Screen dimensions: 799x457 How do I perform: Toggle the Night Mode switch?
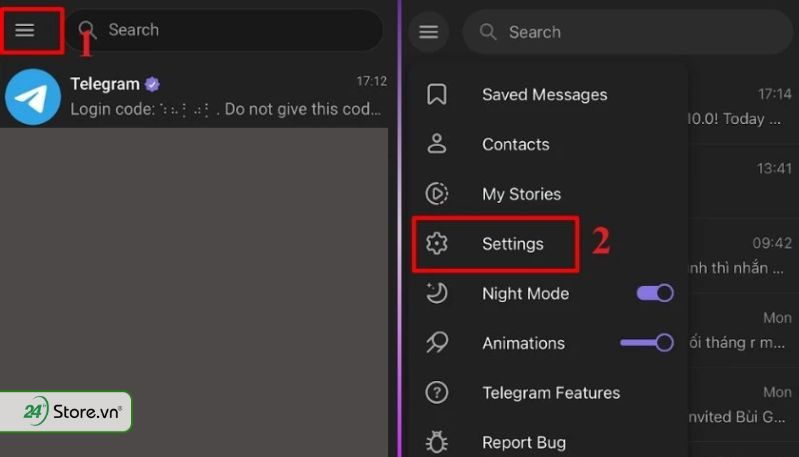(x=655, y=293)
